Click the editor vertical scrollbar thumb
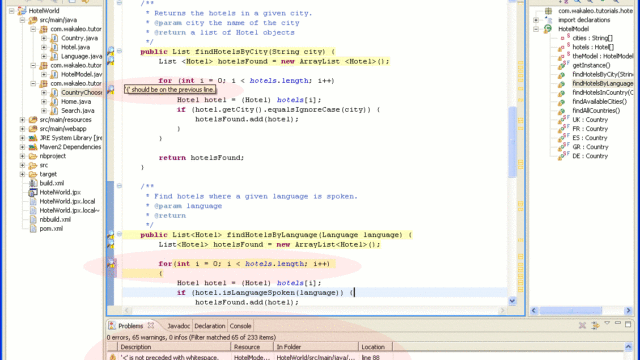Screen dimensions: 640x360 click(x=513, y=142)
